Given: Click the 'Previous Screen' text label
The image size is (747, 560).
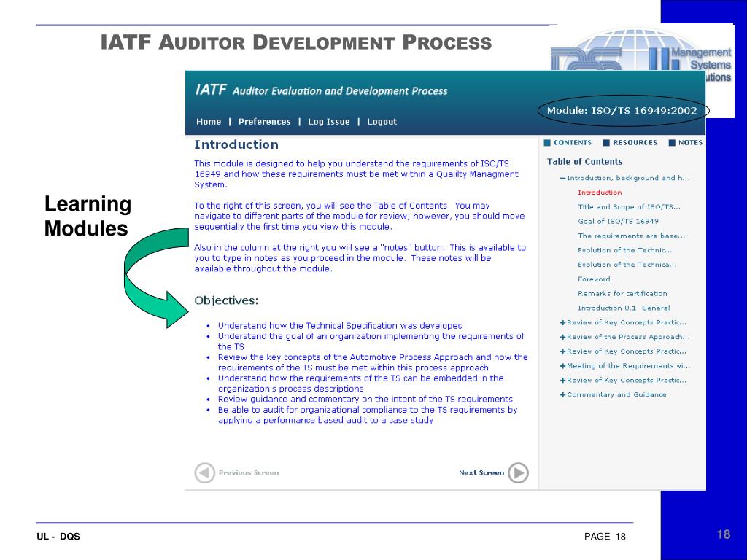Looking at the screenshot, I should [x=249, y=472].
